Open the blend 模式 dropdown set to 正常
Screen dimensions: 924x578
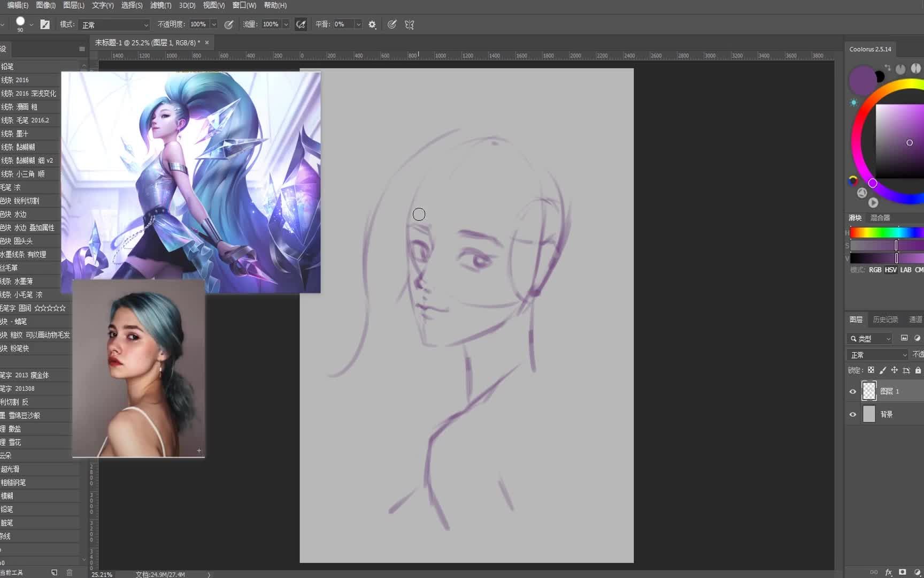[115, 25]
